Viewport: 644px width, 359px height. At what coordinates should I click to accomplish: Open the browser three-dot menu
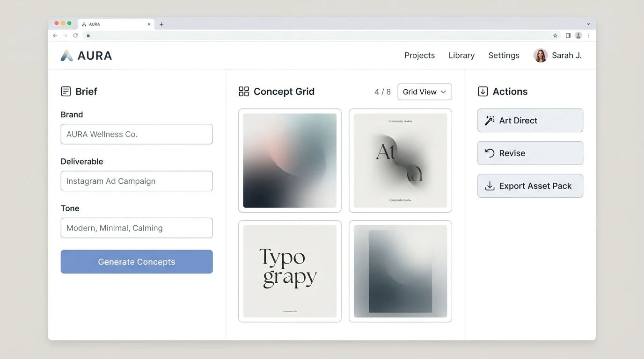[x=589, y=36]
